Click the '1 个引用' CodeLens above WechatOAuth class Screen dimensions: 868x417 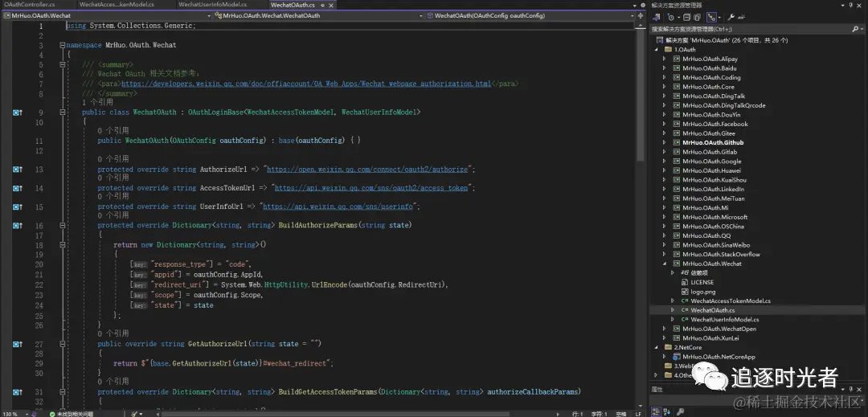[97, 102]
